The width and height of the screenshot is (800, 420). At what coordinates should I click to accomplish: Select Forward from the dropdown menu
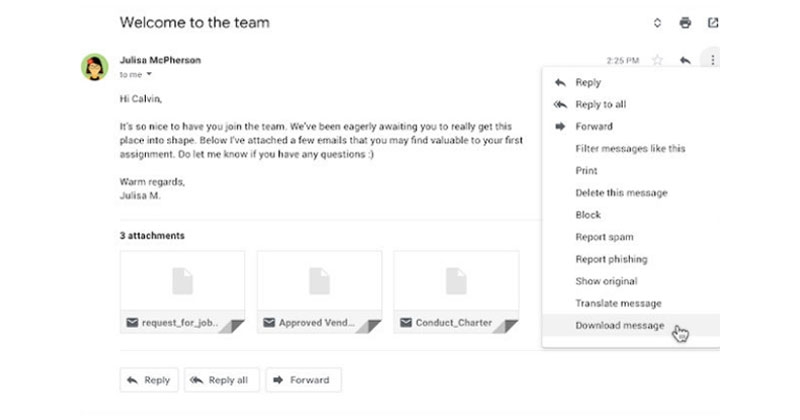(594, 127)
